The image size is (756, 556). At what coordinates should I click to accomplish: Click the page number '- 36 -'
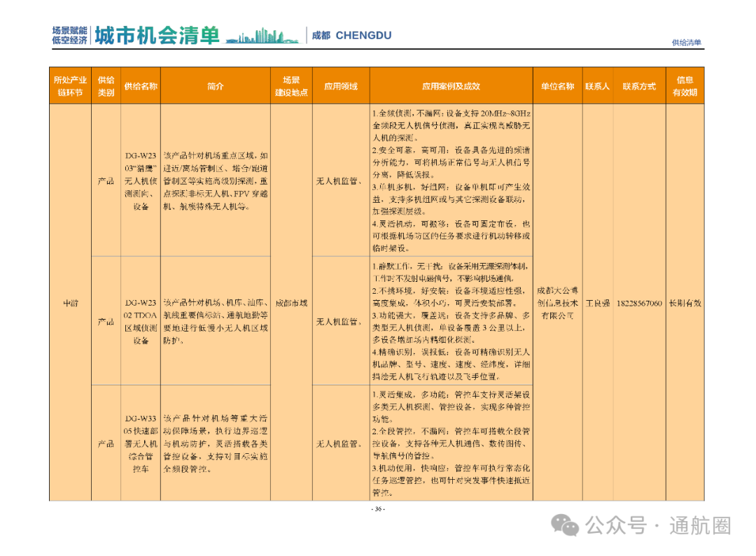(378, 508)
